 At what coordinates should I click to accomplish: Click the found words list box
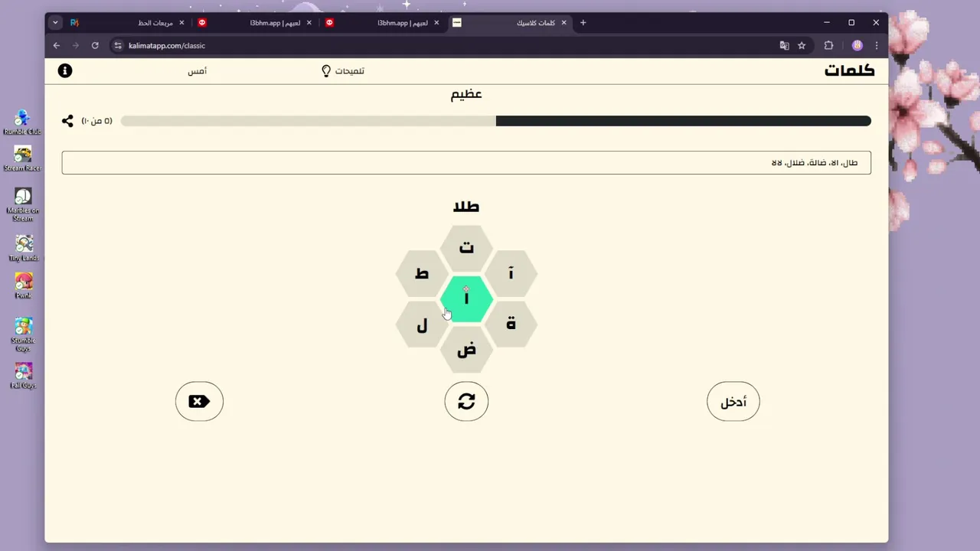tap(466, 162)
